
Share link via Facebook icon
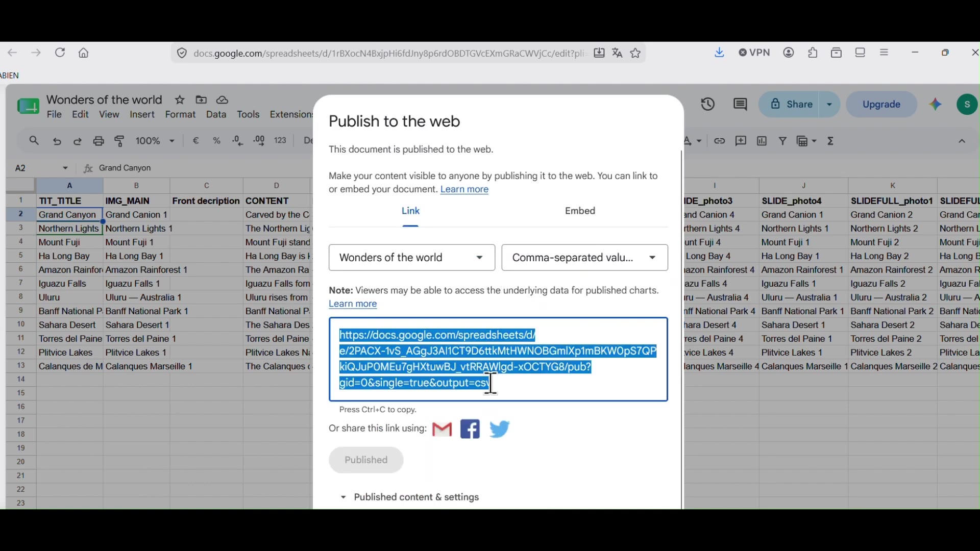(470, 430)
